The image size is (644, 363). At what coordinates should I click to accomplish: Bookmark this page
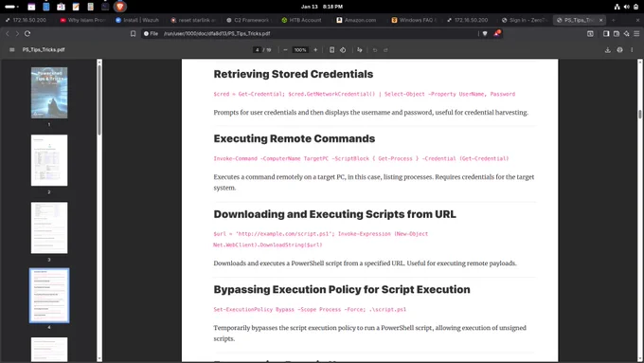coord(133,34)
